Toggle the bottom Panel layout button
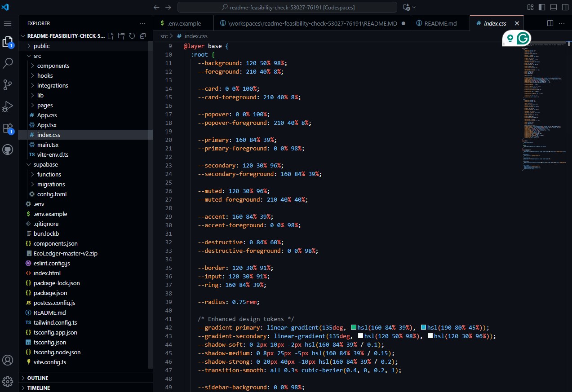 tap(553, 7)
